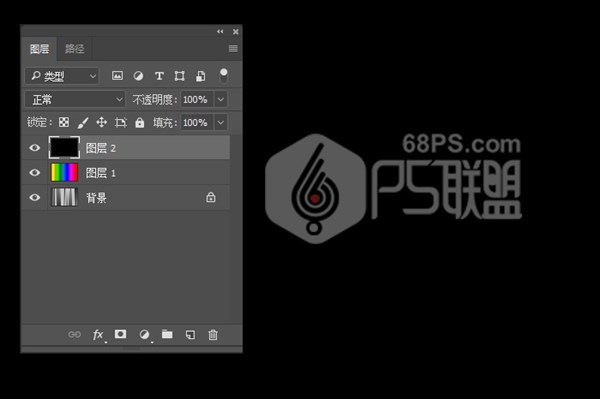Screen dimensions: 600x399
Task: Lock image pixels brush icon
Action: point(83,122)
